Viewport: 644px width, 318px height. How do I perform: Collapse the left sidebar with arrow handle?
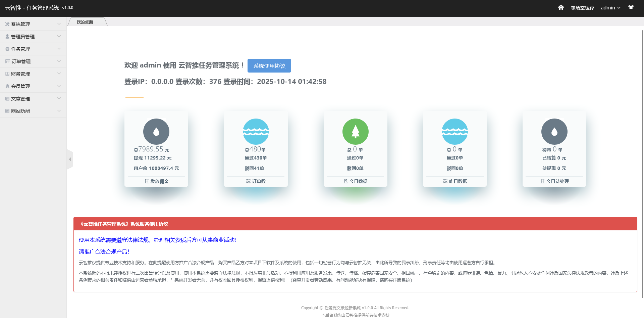click(x=70, y=159)
